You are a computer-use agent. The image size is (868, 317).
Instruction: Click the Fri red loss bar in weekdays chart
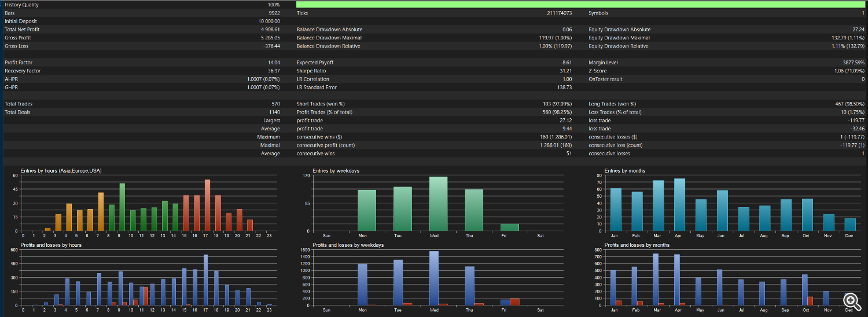click(514, 301)
